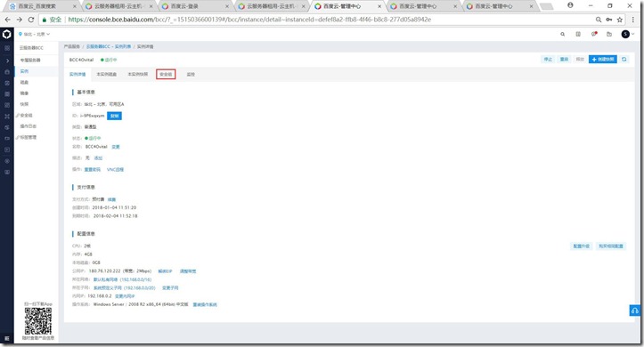
Task: Click the VNC远程 link
Action: click(x=115, y=169)
